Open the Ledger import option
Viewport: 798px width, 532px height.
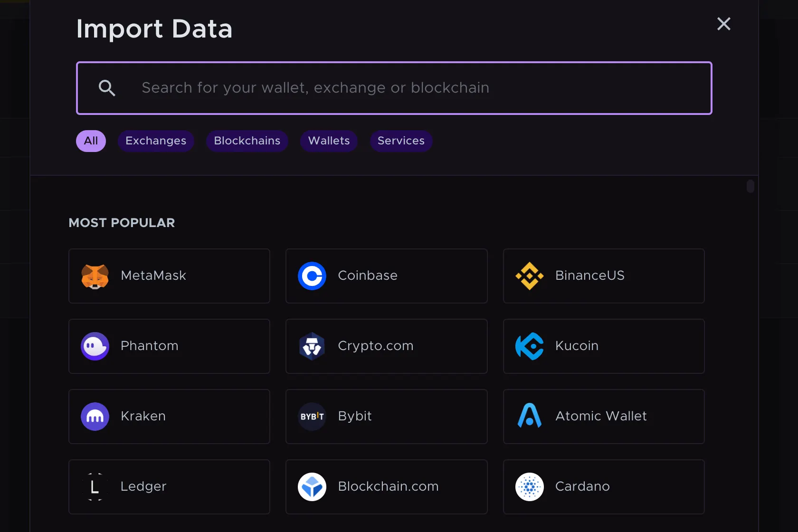click(x=169, y=487)
